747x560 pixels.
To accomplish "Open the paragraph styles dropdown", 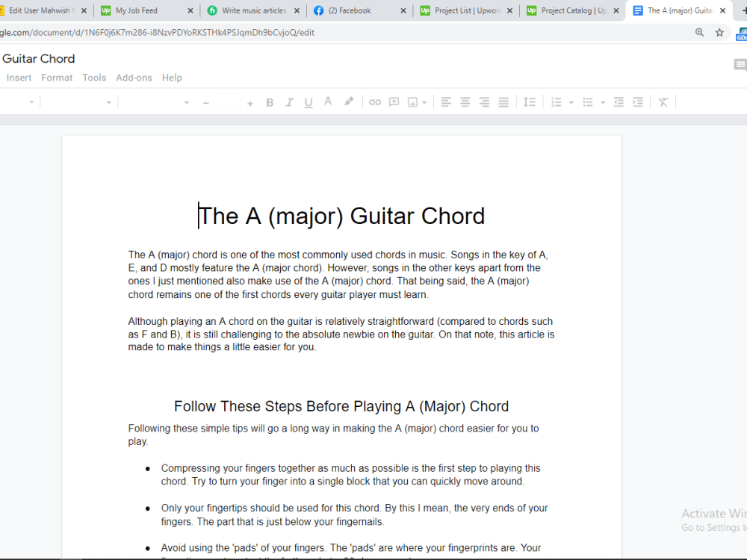I will coord(77,102).
